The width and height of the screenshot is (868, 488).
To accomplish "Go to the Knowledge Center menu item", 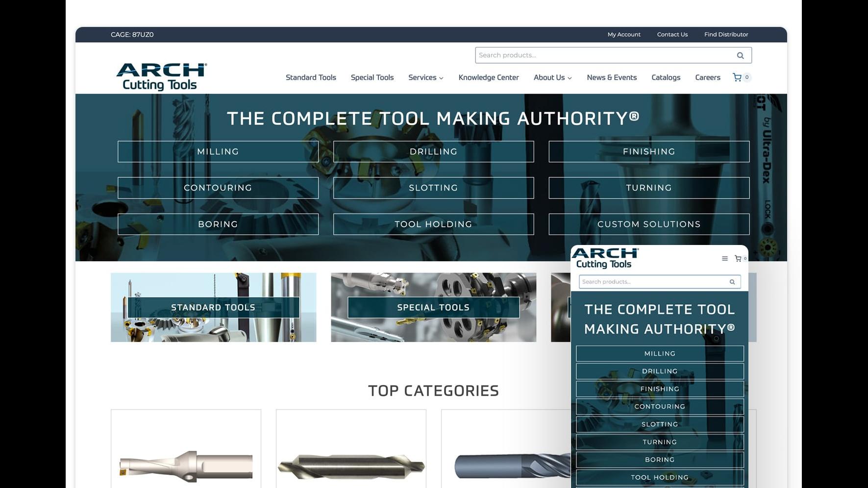I will pyautogui.click(x=488, y=77).
